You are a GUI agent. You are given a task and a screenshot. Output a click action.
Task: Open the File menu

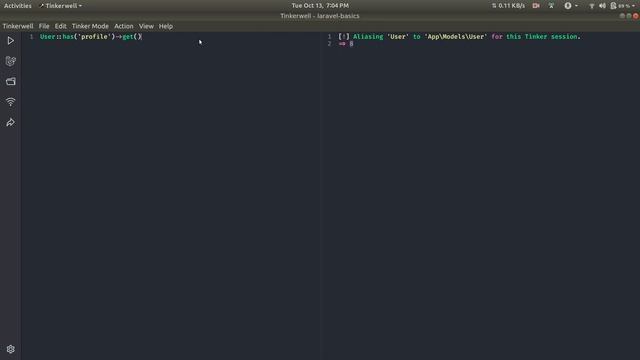point(44,26)
